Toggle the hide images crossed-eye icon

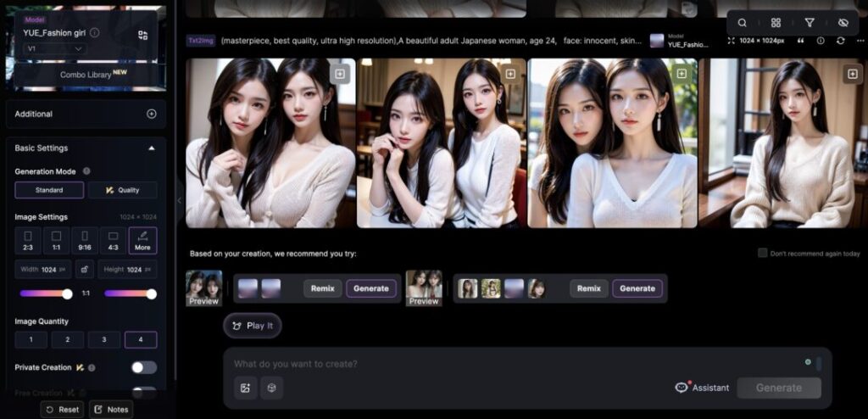pyautogui.click(x=843, y=23)
